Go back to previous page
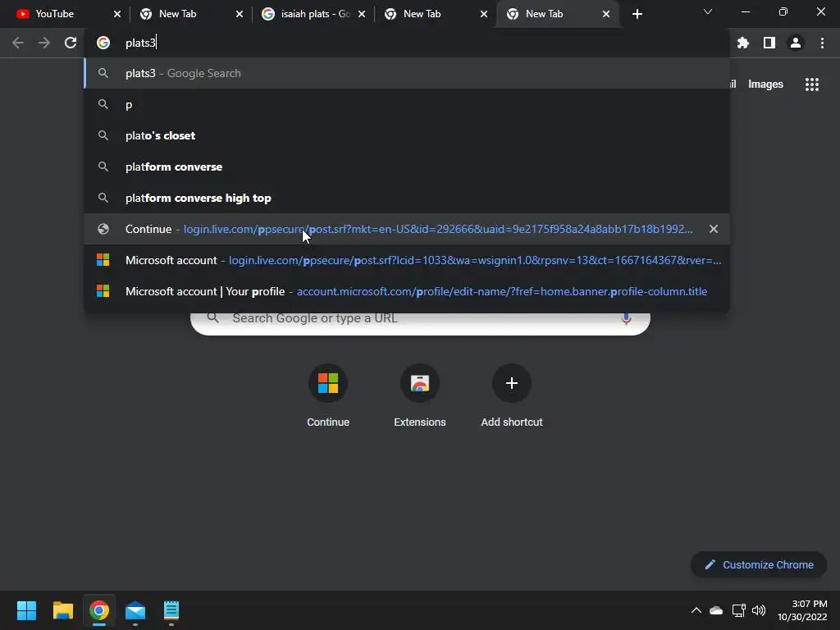The height and width of the screenshot is (630, 840). pyautogui.click(x=18, y=43)
